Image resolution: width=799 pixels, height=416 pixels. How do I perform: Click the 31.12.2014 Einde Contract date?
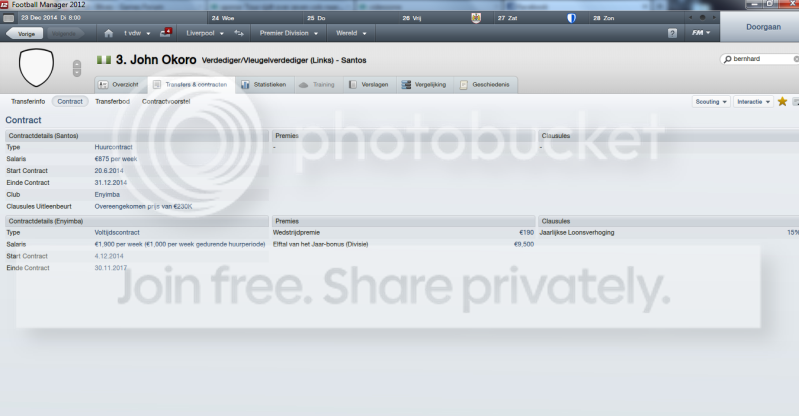click(x=111, y=183)
